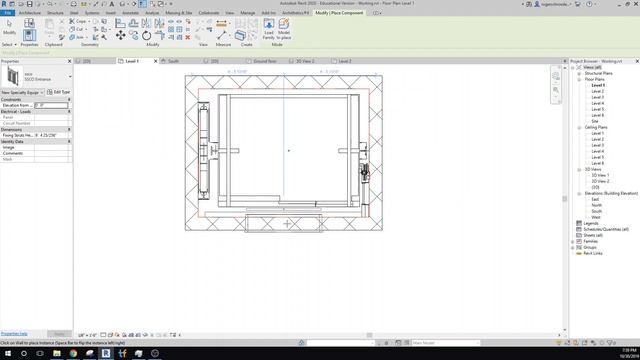
Task: Collapse the Constraints section
Action: click(x=69, y=100)
